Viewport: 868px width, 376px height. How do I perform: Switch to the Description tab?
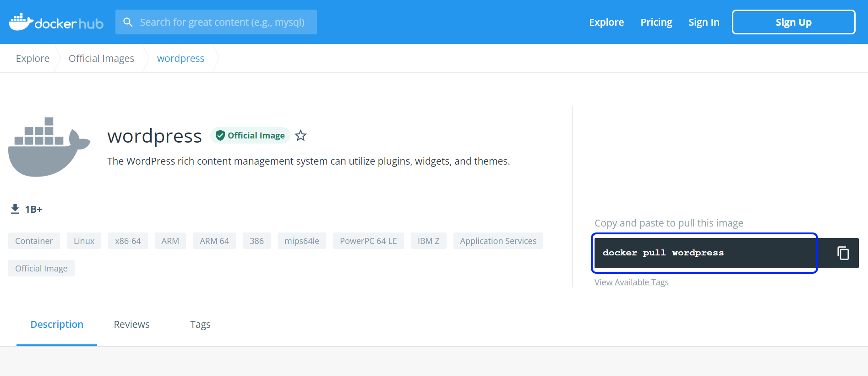point(57,324)
